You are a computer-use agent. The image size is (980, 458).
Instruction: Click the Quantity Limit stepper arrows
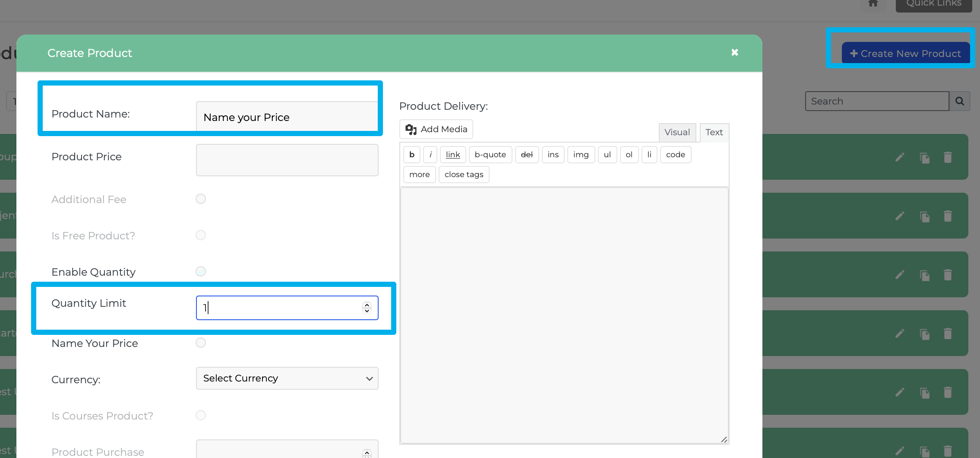pos(367,308)
